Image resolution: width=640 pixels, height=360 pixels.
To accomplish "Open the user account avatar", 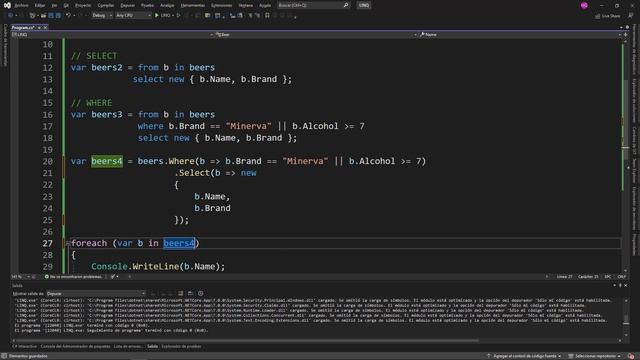I will (x=584, y=5).
